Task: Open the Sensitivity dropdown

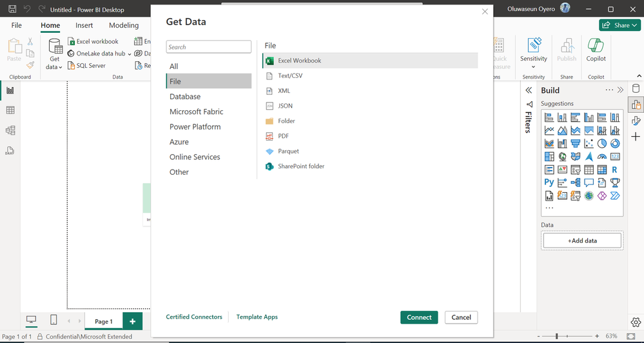Action: (x=534, y=54)
